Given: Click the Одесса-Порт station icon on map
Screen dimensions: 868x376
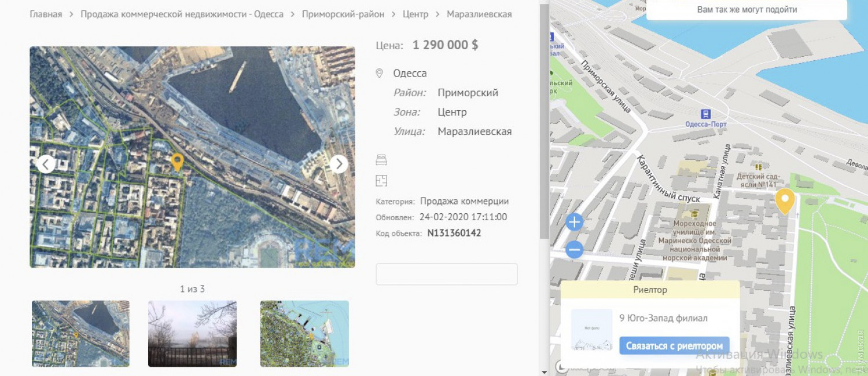Looking at the screenshot, I should pyautogui.click(x=705, y=114).
